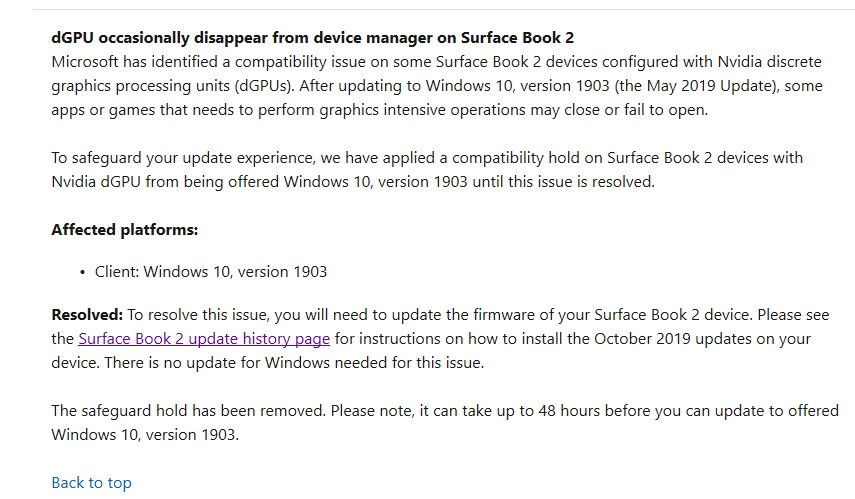Image resolution: width=855 pixels, height=499 pixels.
Task: Click the dGPU occasionally disappear heading
Action: click(x=312, y=38)
